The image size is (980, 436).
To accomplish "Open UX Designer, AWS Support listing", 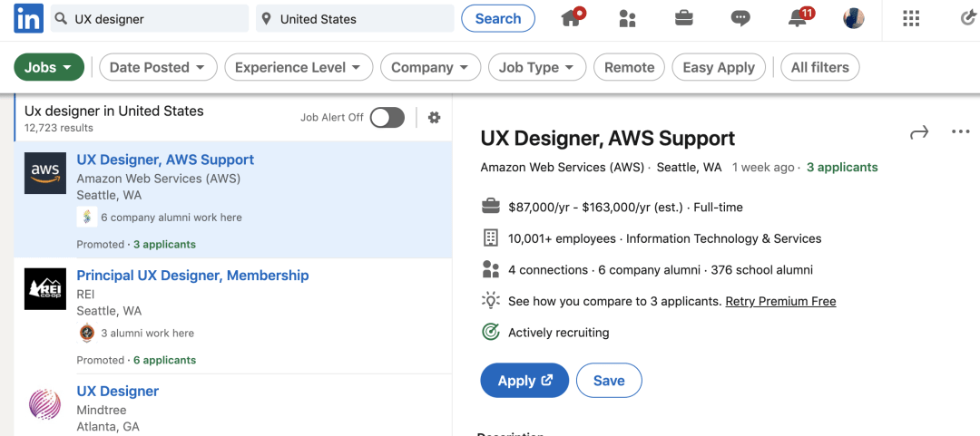I will [165, 160].
